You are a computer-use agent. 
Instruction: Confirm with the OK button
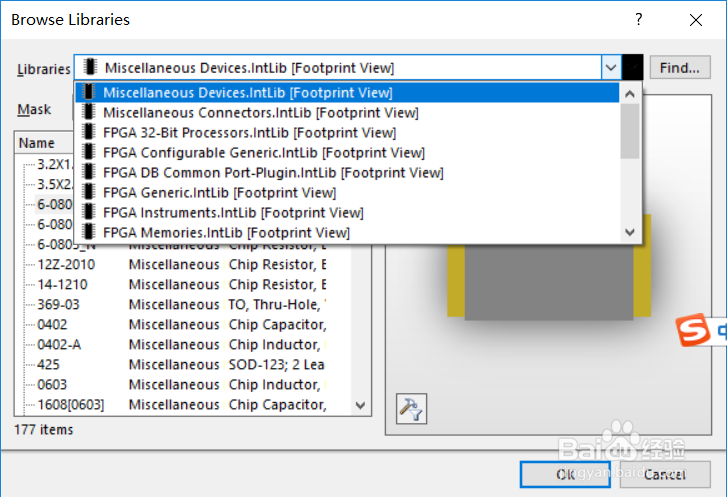tap(565, 474)
